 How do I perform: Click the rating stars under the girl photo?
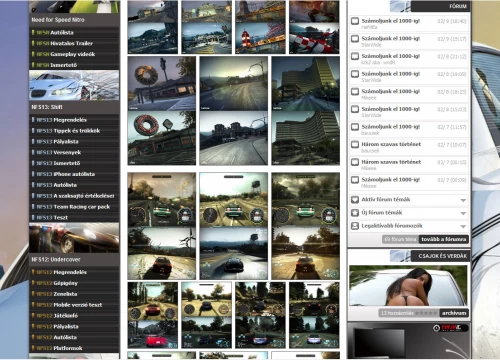point(427,313)
